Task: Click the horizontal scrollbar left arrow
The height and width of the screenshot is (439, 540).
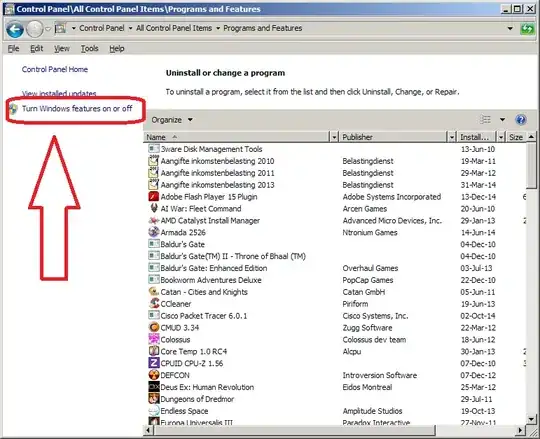Action: 148,430
